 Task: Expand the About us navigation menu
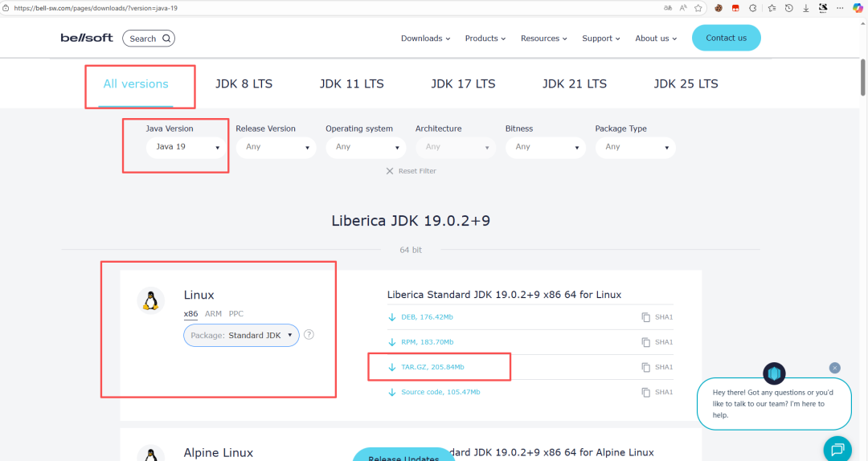click(656, 39)
